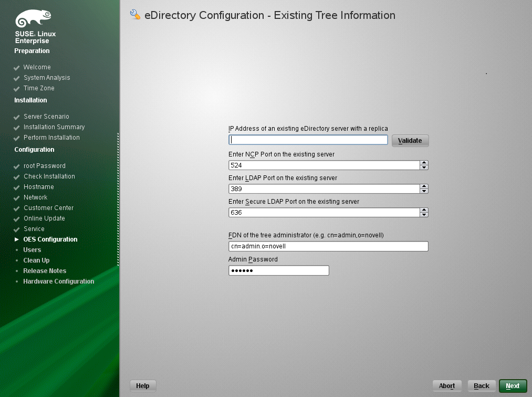Go Back to the previous step
532x397 pixels.
pos(482,386)
